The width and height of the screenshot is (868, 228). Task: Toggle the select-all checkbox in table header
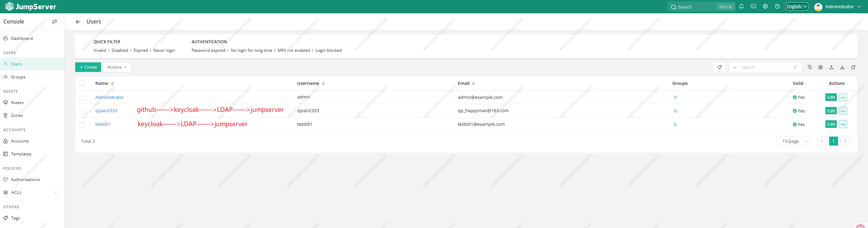point(82,83)
